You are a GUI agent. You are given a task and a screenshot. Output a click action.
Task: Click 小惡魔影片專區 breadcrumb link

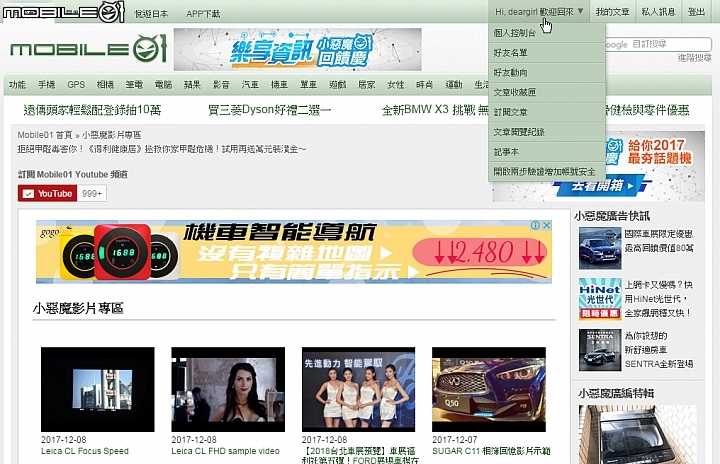click(112, 135)
